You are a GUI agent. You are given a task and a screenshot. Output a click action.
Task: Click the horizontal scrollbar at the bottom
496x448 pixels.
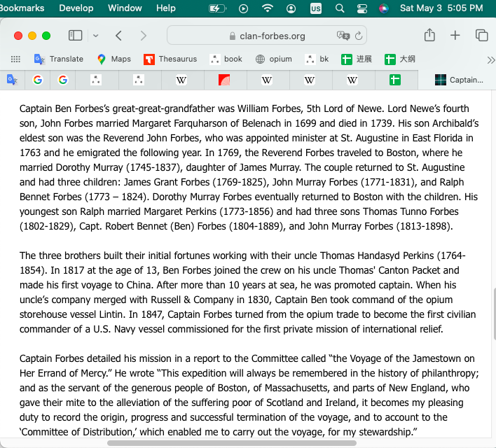pos(231,442)
